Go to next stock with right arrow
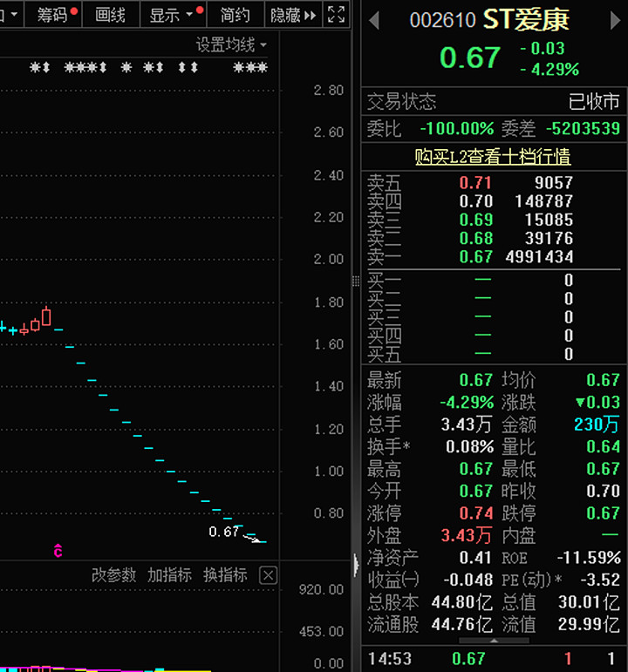This screenshot has height=672, width=628. tap(615, 20)
